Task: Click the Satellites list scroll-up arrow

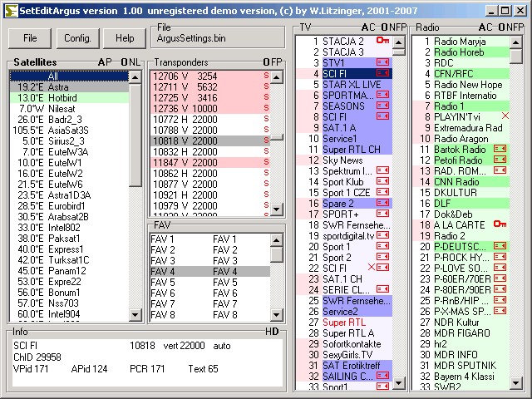Action: coord(135,76)
